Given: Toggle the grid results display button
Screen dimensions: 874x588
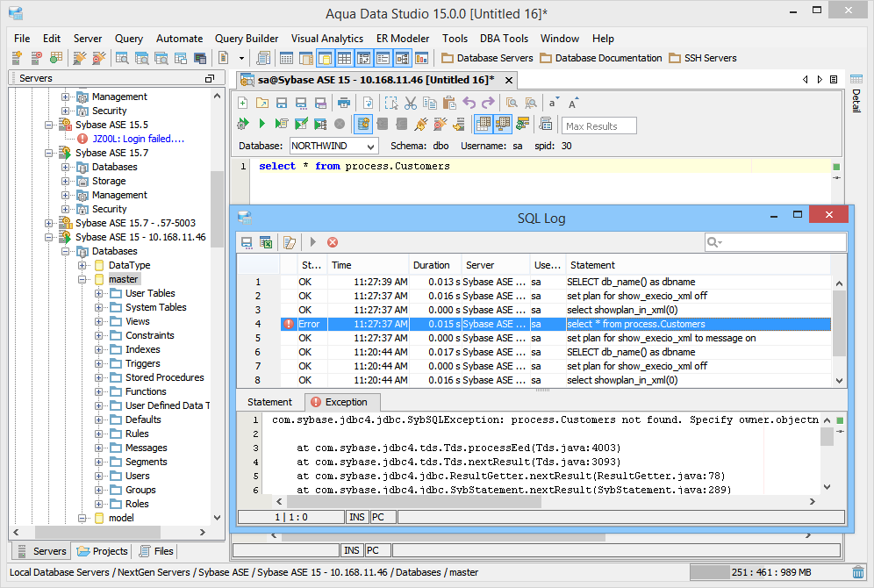Looking at the screenshot, I should 484,124.
